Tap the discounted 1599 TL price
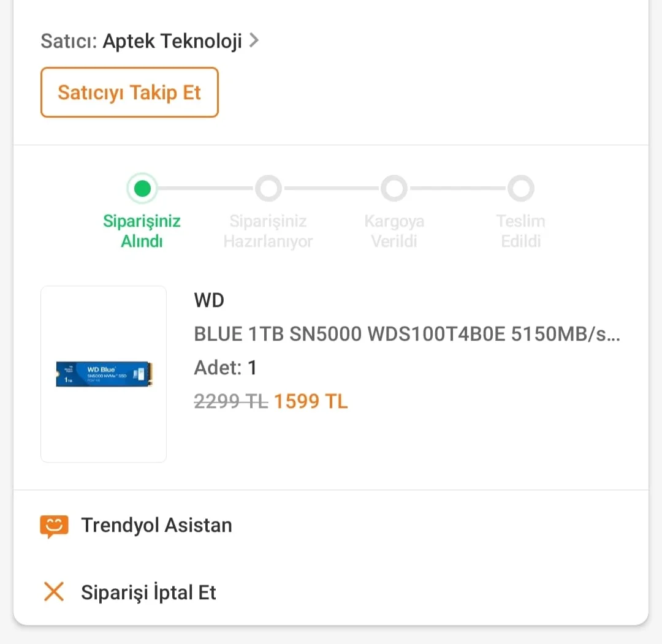Viewport: 662px width, 644px height. click(x=311, y=401)
